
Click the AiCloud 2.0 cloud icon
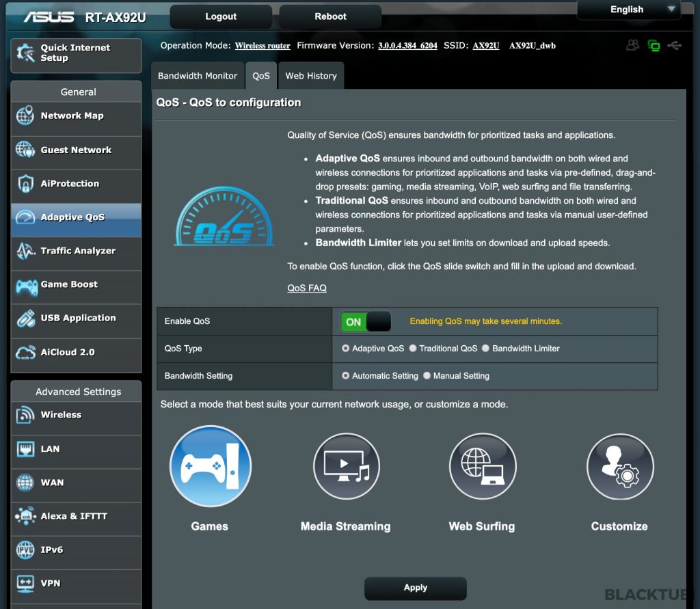click(x=25, y=352)
